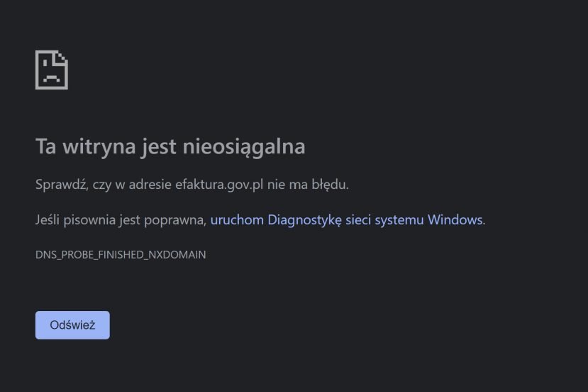Click the word adresie in the message
Screen dimensions: 588x392
pyautogui.click(x=150, y=185)
